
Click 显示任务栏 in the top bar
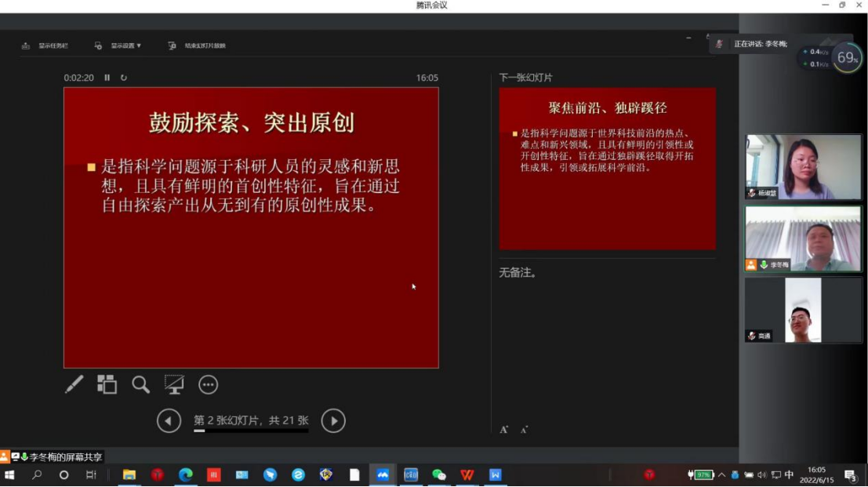pyautogui.click(x=45, y=45)
